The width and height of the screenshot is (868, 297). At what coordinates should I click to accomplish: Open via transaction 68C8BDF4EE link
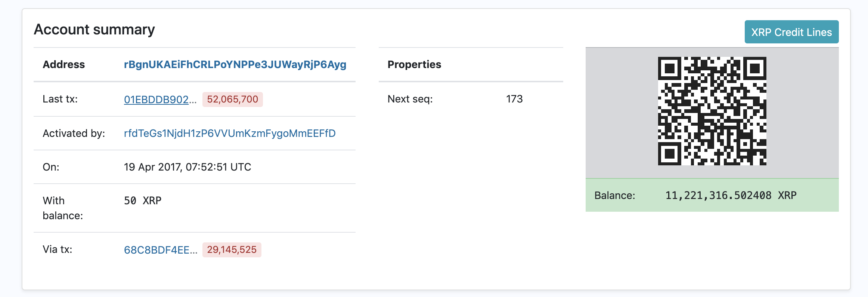click(161, 250)
